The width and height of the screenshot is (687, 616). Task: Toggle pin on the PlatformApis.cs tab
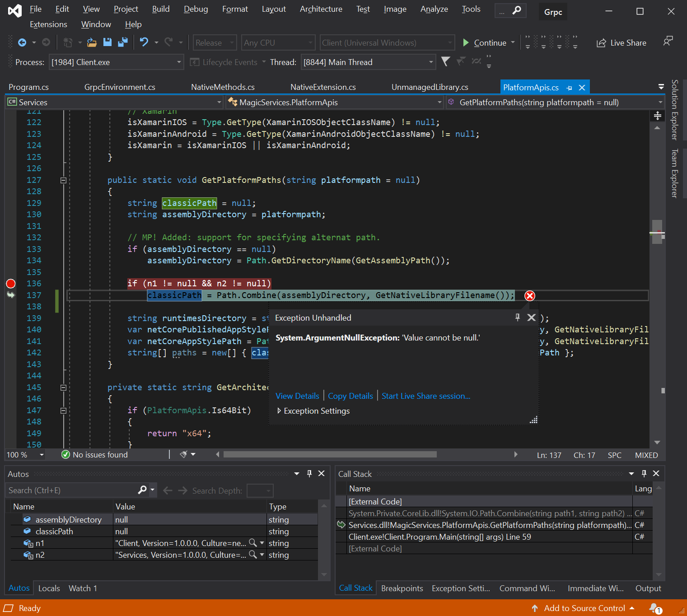[569, 88]
